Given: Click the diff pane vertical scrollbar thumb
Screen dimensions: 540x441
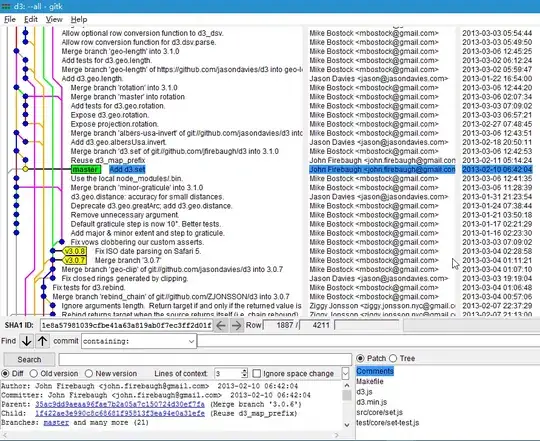Looking at the screenshot, I should pyautogui.click(x=347, y=395).
